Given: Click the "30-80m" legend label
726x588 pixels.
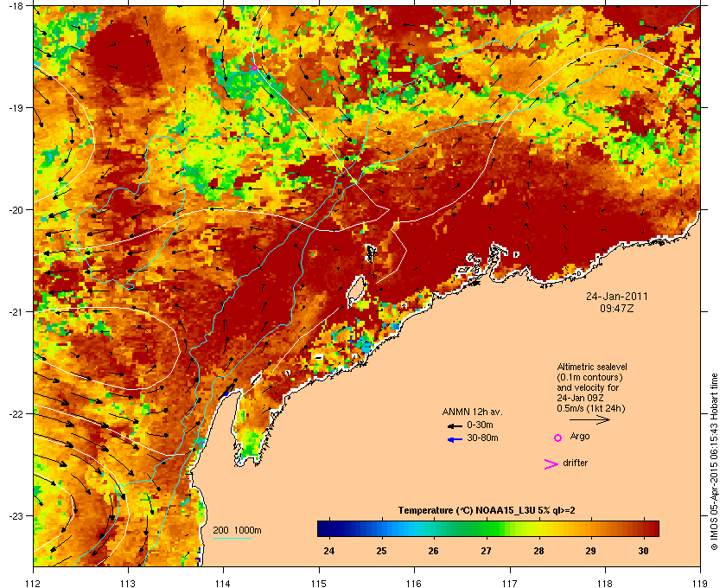Looking at the screenshot, I should (x=482, y=438).
